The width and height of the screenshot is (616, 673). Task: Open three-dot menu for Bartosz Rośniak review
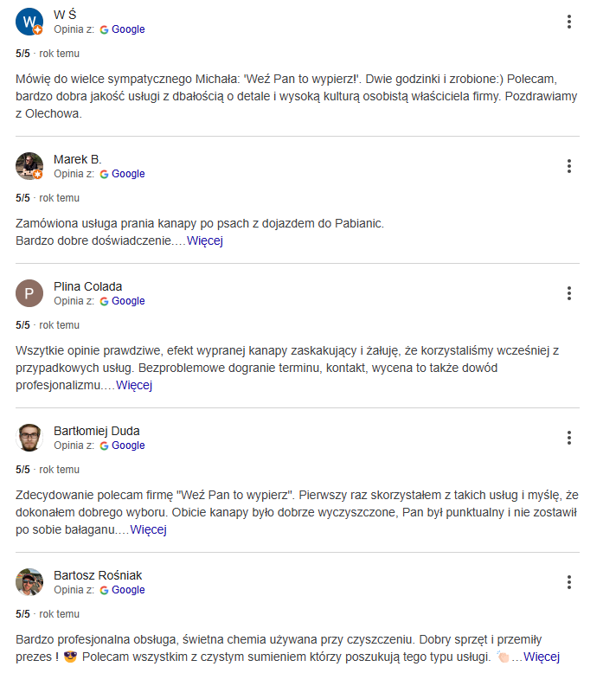click(568, 582)
